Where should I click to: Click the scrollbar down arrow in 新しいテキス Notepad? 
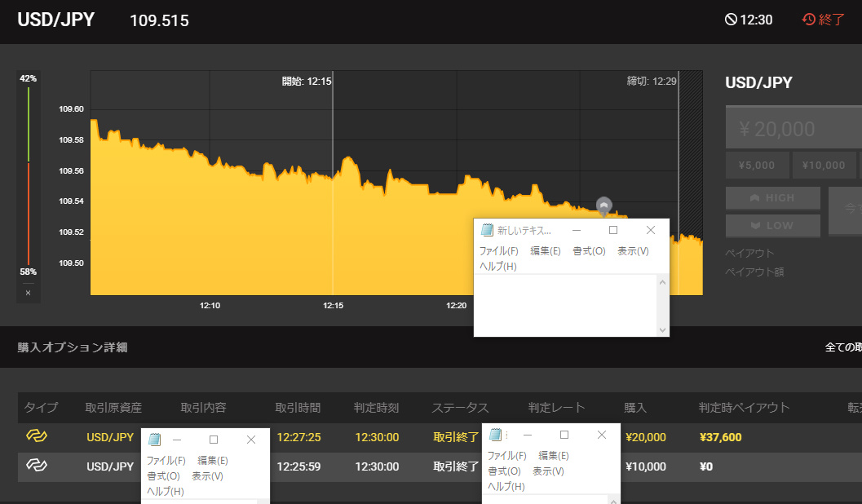662,329
